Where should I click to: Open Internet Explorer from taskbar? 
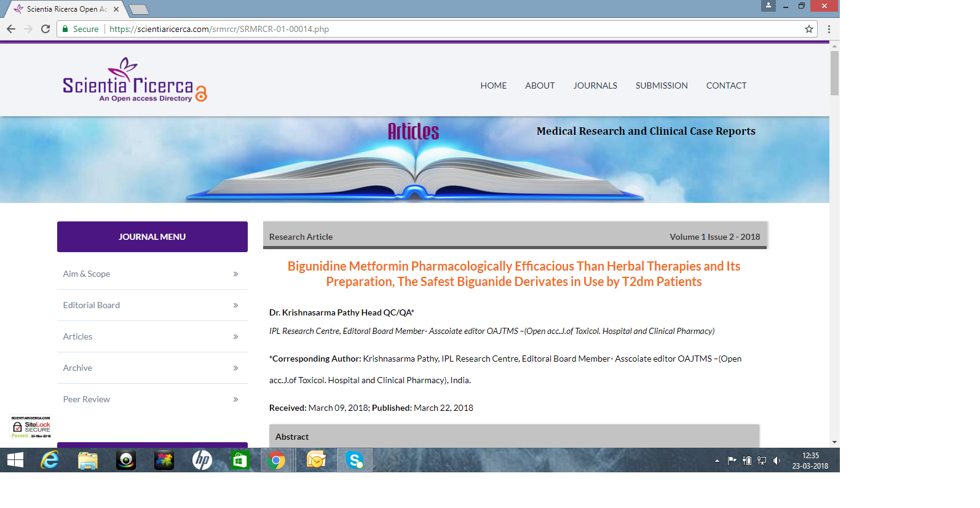[50, 460]
